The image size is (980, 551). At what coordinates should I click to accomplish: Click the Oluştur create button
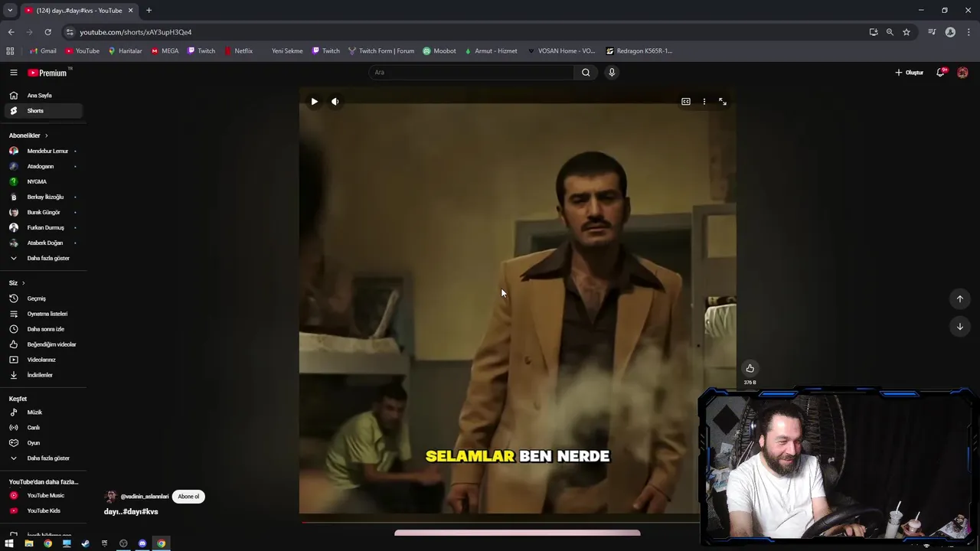coord(910,73)
